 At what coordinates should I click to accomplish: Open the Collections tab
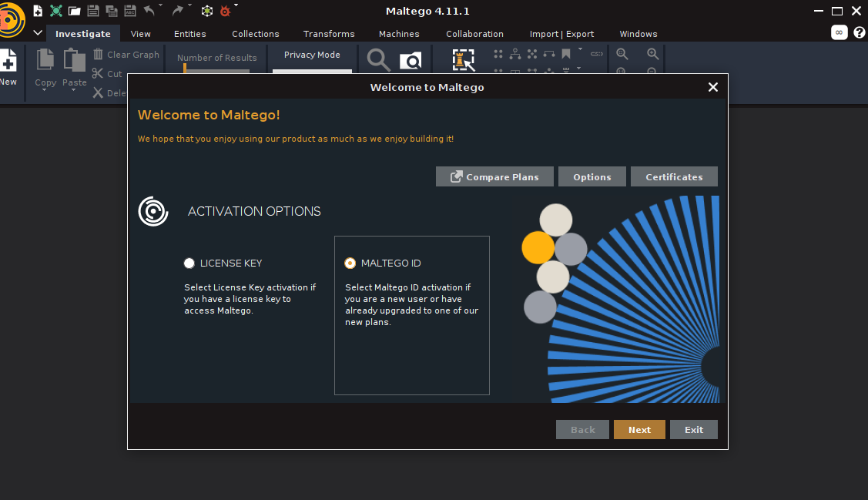pos(255,34)
